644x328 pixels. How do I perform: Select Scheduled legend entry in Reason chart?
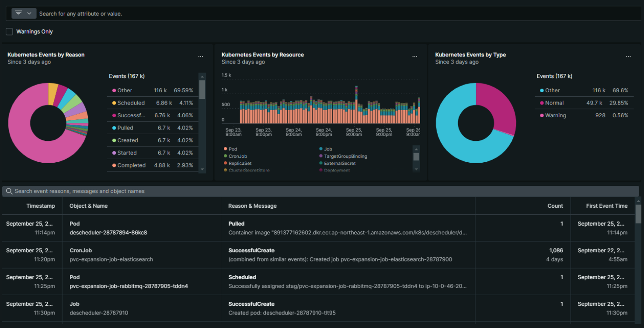[153, 103]
